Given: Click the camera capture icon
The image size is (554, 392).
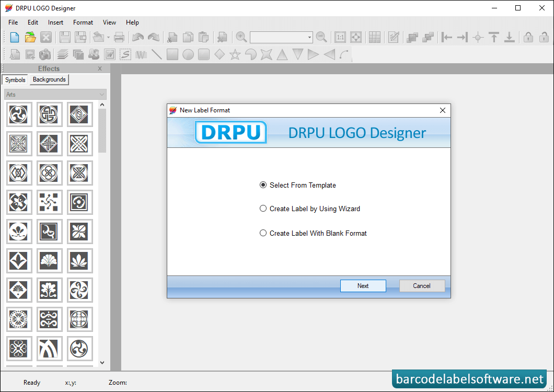Looking at the screenshot, I should (x=45, y=54).
